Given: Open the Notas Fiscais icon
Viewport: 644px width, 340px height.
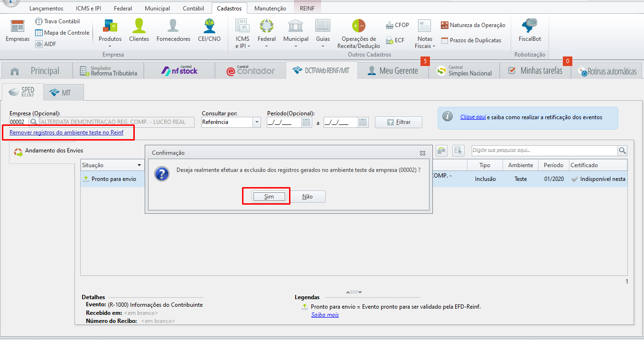Looking at the screenshot, I should pos(425,33).
